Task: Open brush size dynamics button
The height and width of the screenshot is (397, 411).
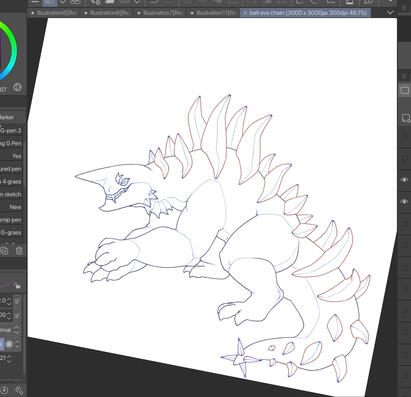Action: tap(17, 301)
